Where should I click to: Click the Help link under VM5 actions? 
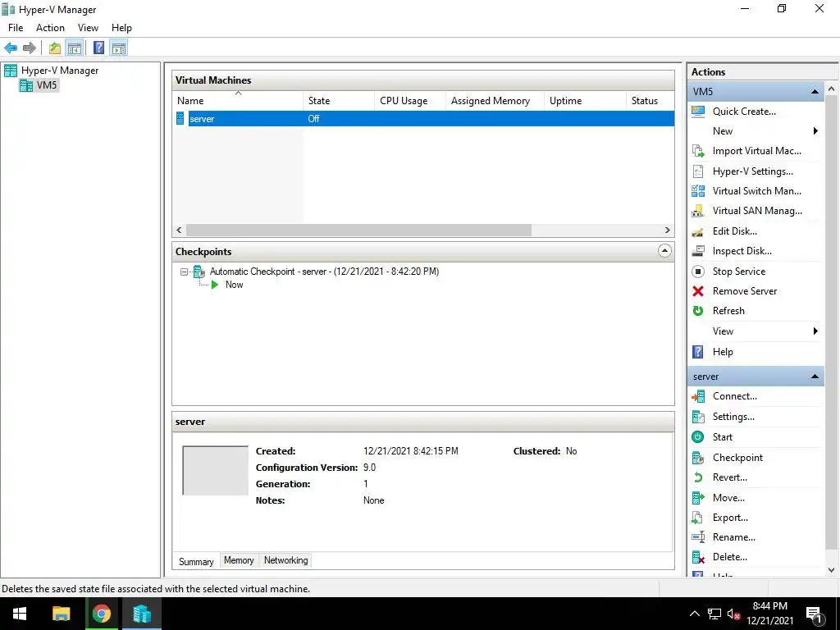tap(723, 352)
